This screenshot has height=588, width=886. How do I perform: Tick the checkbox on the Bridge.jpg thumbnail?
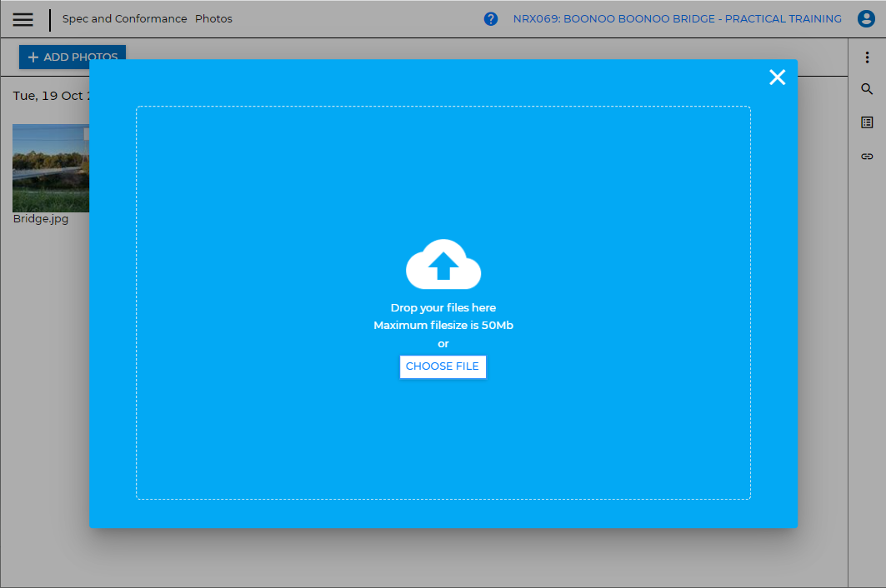[x=87, y=132]
